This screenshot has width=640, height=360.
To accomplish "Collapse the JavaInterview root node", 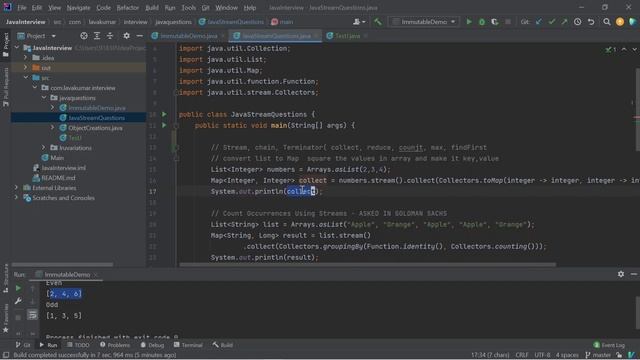I will pos(17,48).
